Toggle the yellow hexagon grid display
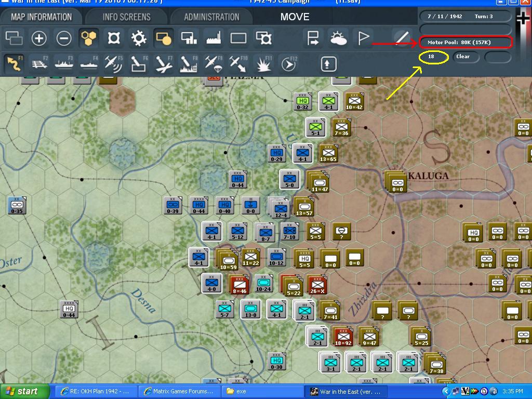 coord(88,38)
